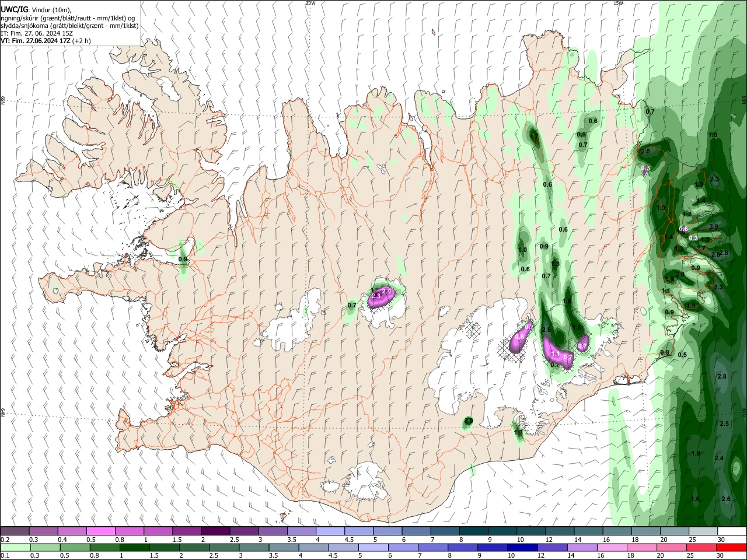Select the pale grey swatch labelled 25 in top row
747x560 pixels.
pos(703,531)
